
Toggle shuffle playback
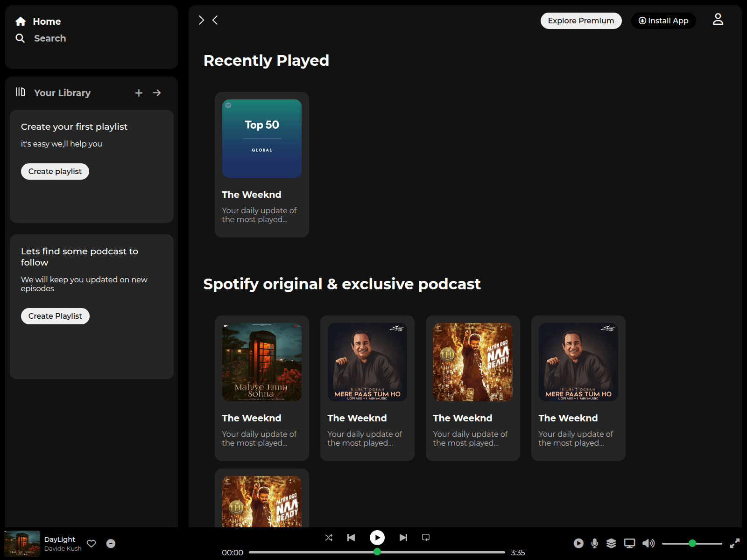click(329, 538)
